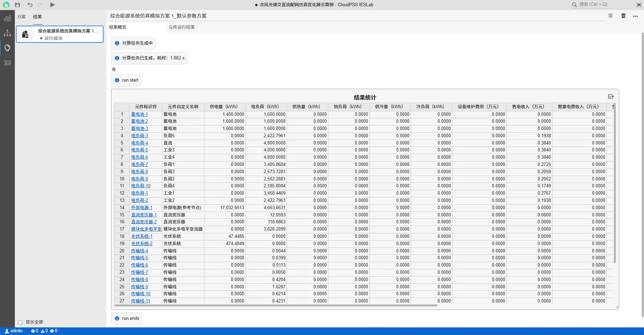The image size is (644, 335).
Task: Click the 需量电费收入 (万元) column header
Action: [x=579, y=107]
